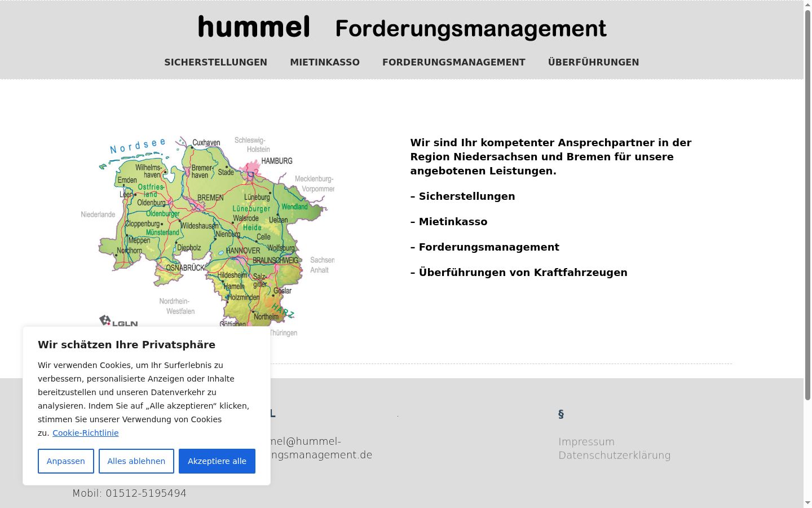
Task: Click the scrollbar down arrow
Action: point(807,503)
